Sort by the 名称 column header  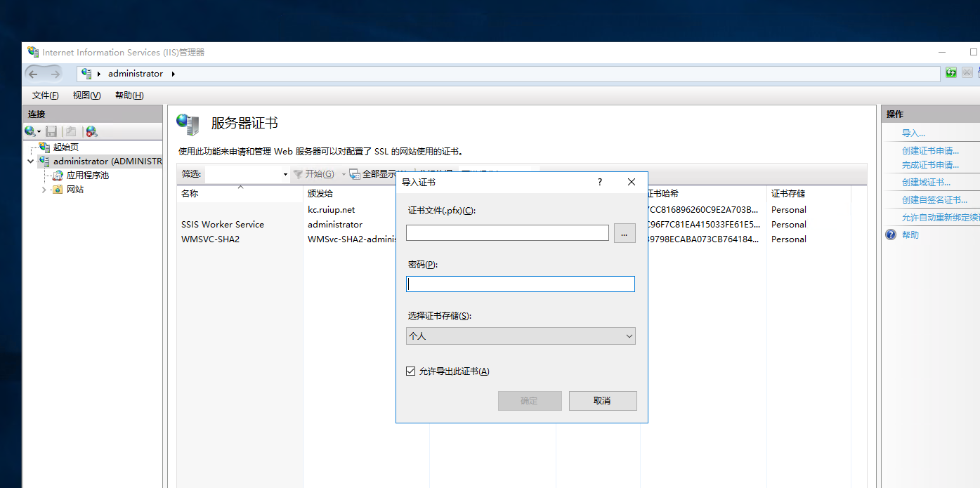(240, 193)
